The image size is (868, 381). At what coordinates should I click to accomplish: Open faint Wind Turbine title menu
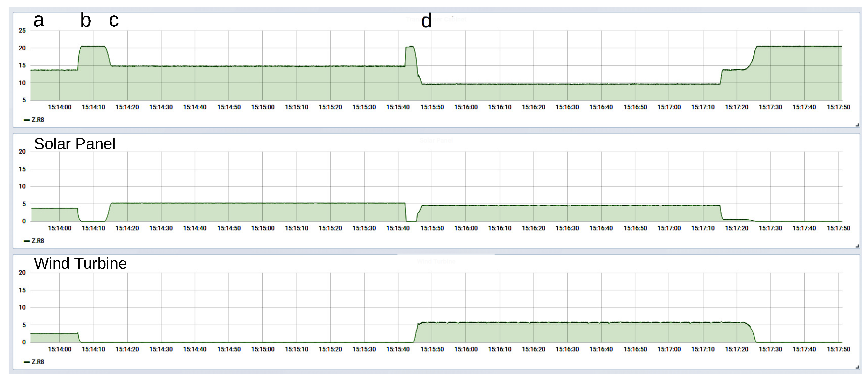pos(436,261)
